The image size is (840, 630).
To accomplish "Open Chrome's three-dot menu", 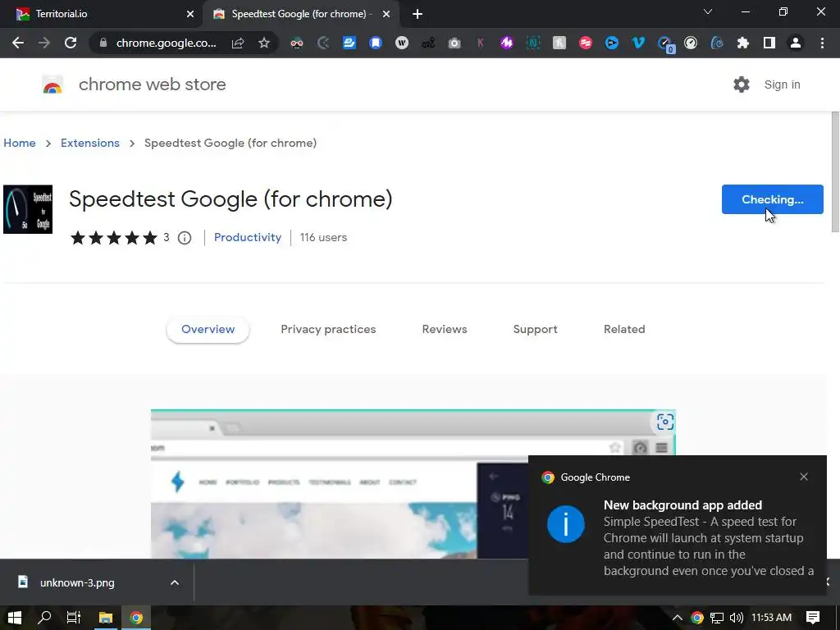I will click(822, 43).
